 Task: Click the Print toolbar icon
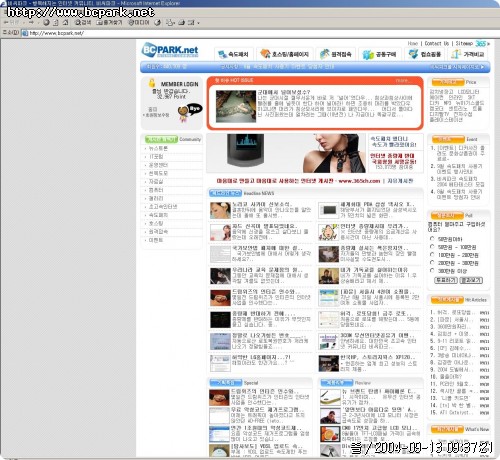coord(182,23)
